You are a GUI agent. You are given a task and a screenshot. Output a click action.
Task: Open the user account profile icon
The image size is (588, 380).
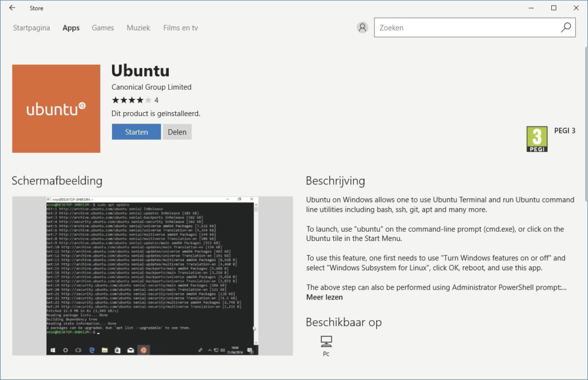tap(362, 28)
